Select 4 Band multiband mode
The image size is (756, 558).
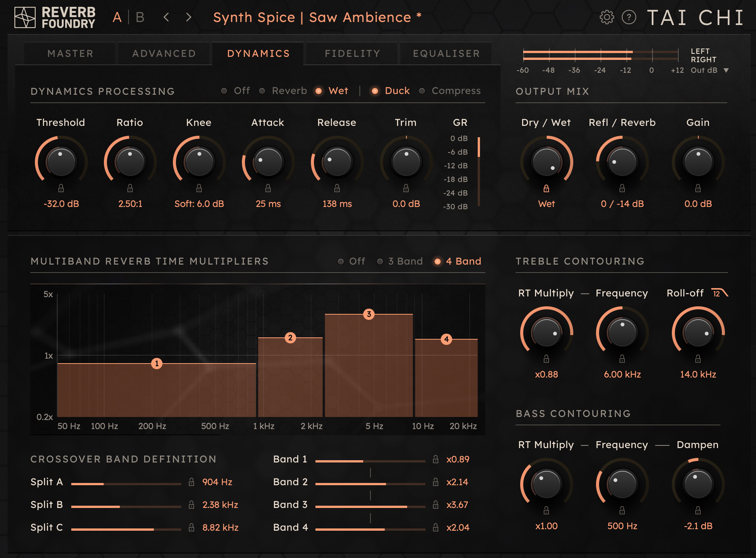(458, 261)
